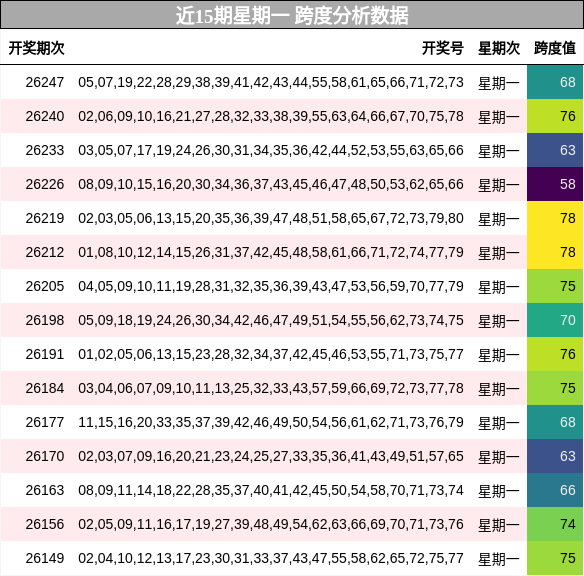Click winning numbers starting 02,03,05,06 of issue 26219
Viewport: 584px width, 576px height.
pos(271,218)
